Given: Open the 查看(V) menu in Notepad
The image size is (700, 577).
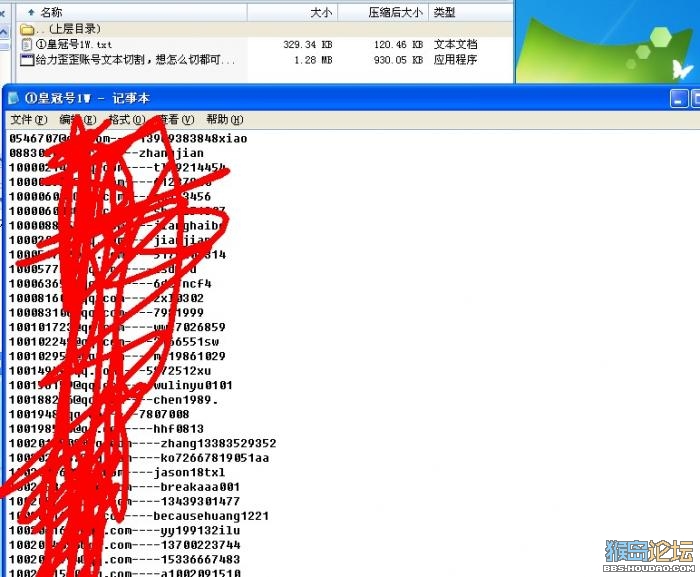Looking at the screenshot, I should (176, 120).
